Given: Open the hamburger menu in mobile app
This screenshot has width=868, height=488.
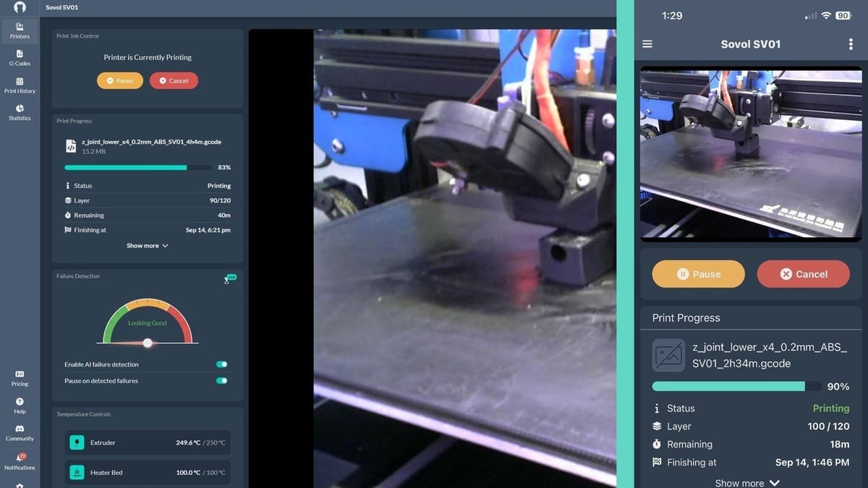Looking at the screenshot, I should pyautogui.click(x=647, y=44).
